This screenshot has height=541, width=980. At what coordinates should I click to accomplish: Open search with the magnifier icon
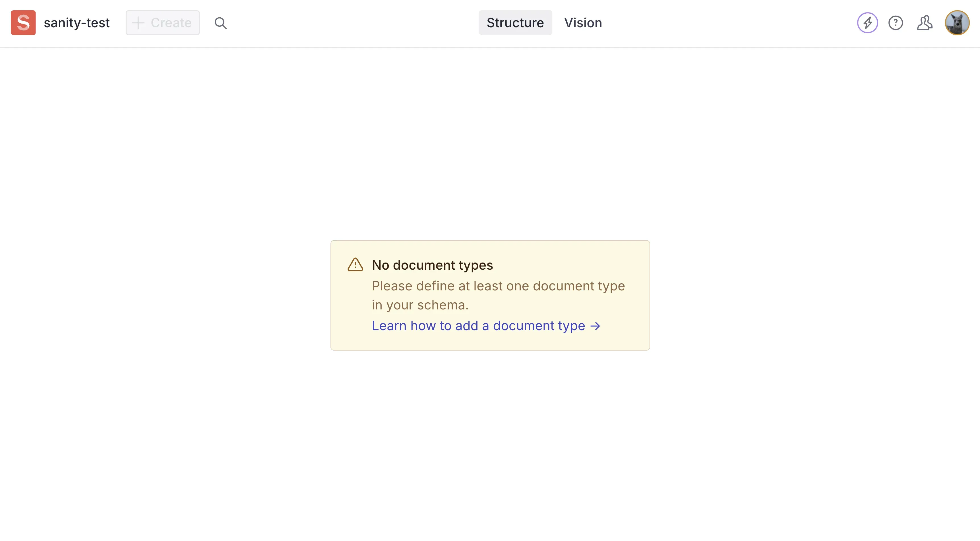(x=221, y=23)
